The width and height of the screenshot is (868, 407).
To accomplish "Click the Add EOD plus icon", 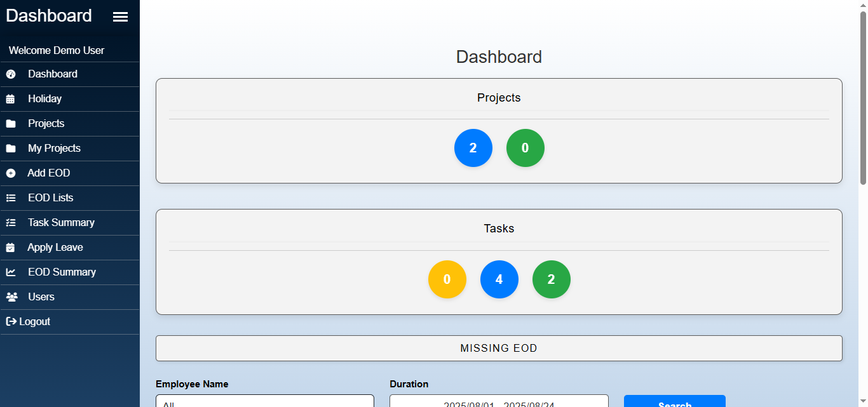I will click(x=11, y=173).
